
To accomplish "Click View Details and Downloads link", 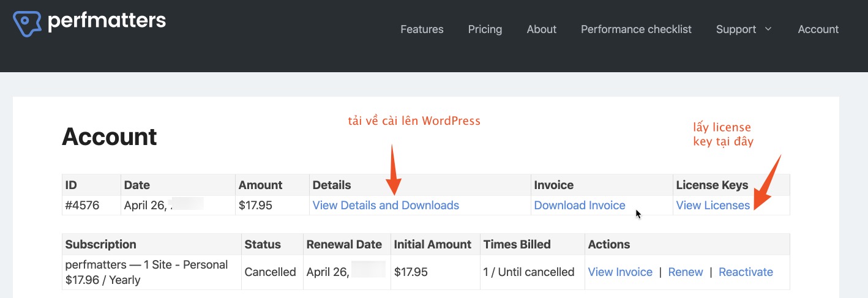I will click(386, 206).
